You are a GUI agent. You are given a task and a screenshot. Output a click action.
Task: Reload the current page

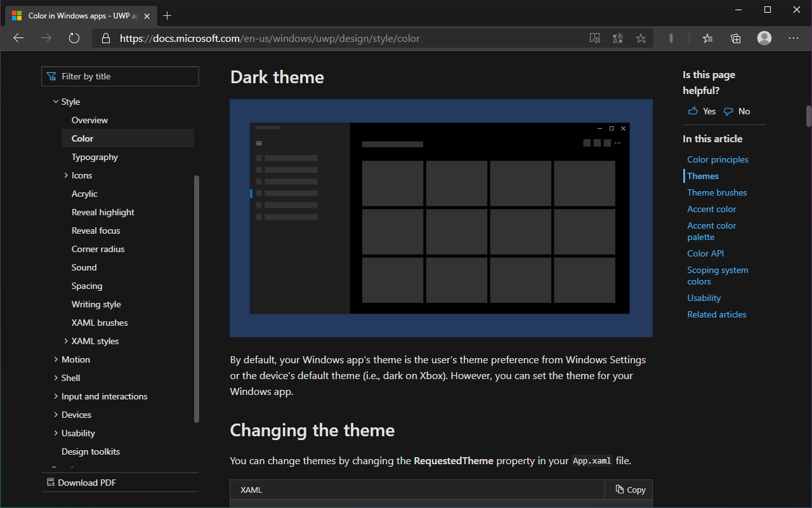pyautogui.click(x=74, y=38)
